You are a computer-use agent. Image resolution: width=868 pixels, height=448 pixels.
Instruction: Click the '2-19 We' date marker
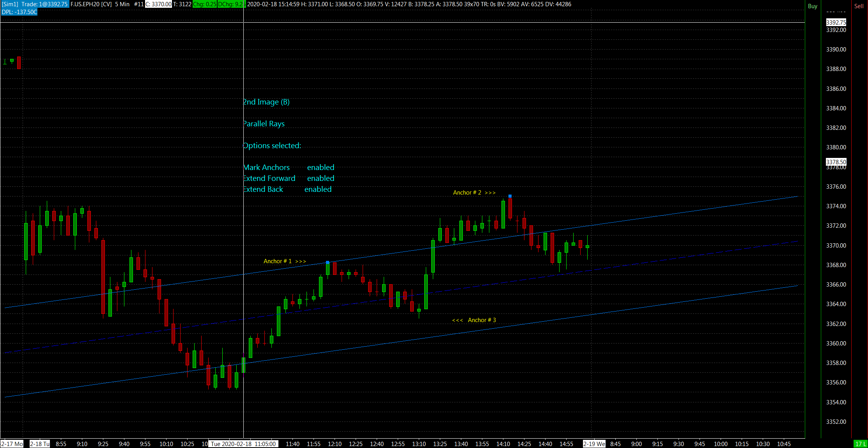[x=594, y=444]
